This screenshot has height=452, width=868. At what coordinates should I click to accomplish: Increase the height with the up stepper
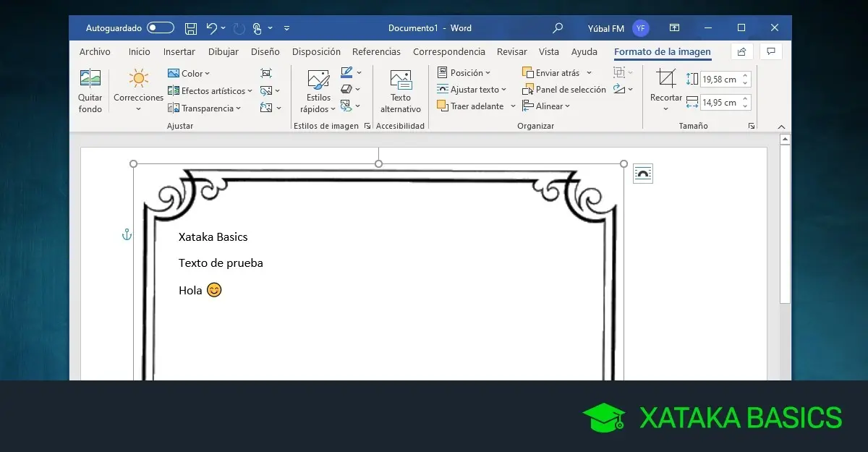746,76
